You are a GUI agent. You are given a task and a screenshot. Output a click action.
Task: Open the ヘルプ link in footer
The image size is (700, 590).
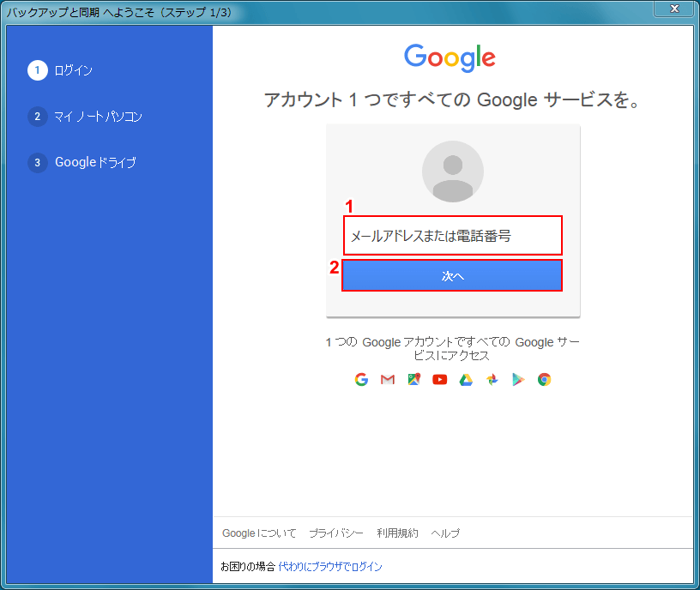point(445,533)
